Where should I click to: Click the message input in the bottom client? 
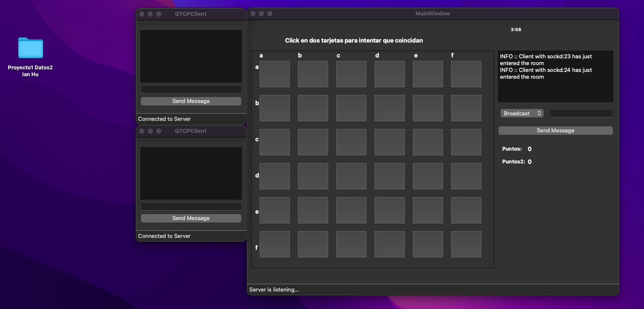[x=191, y=206]
